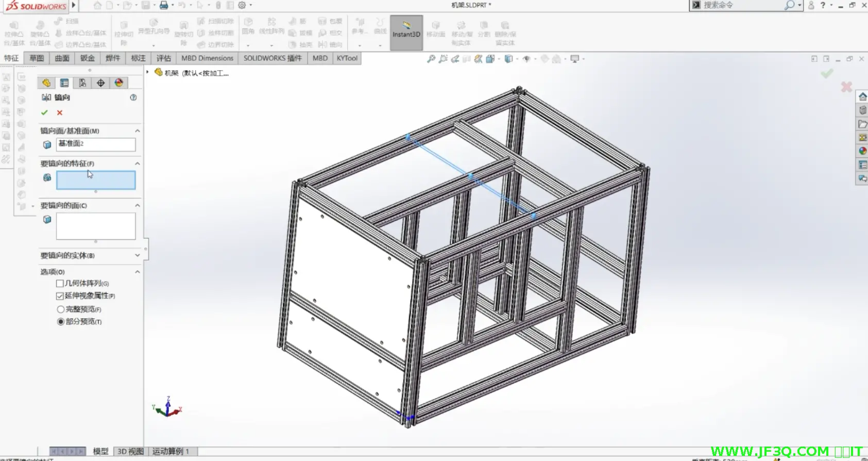Screen dimensions: 868x461
Task: Open the Appearances color ball in task pane
Action: click(862, 151)
